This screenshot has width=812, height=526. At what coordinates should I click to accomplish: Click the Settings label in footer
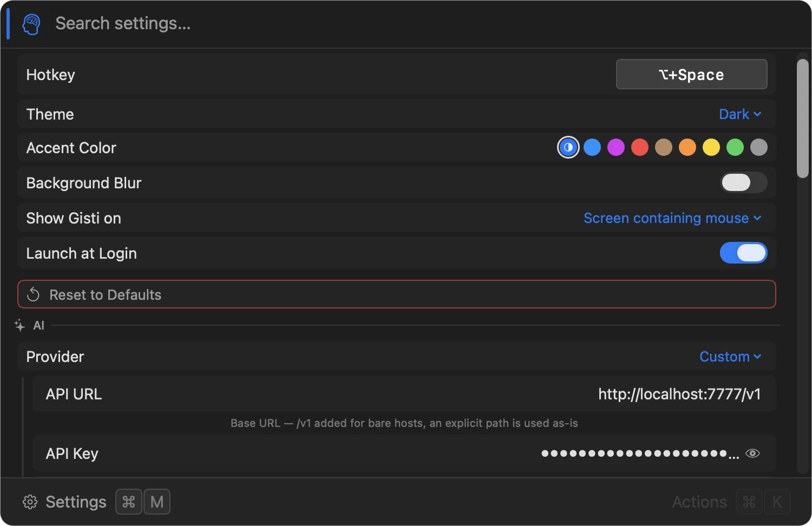tap(76, 502)
